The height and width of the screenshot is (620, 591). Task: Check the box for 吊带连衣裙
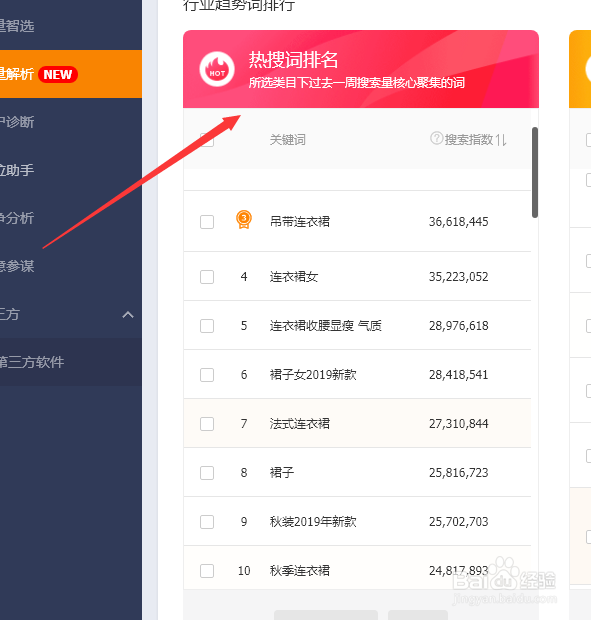click(207, 222)
